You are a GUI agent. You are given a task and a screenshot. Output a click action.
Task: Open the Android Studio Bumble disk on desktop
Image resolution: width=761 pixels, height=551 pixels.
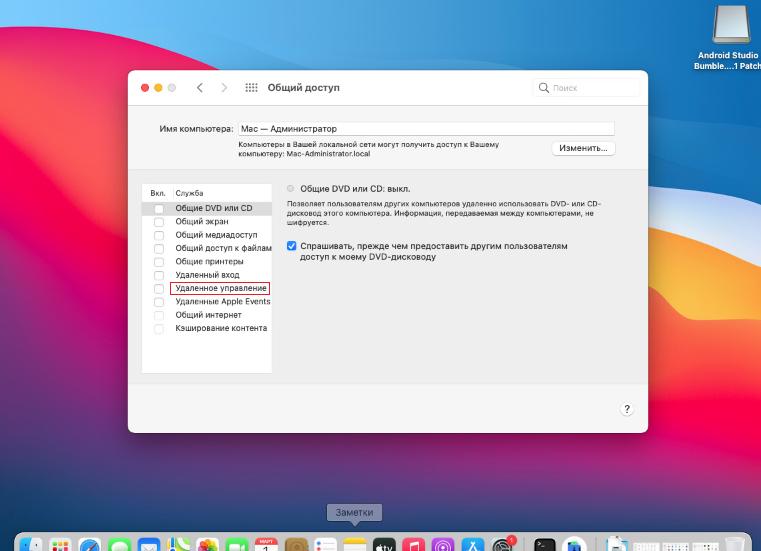click(x=728, y=26)
